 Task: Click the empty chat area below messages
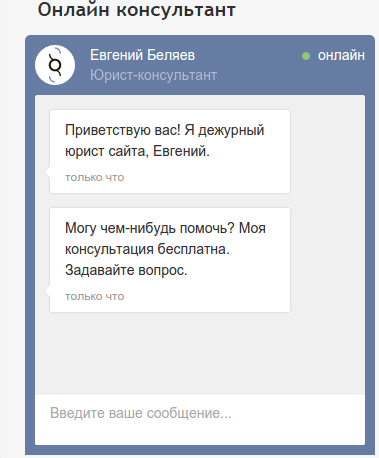pyautogui.click(x=200, y=353)
